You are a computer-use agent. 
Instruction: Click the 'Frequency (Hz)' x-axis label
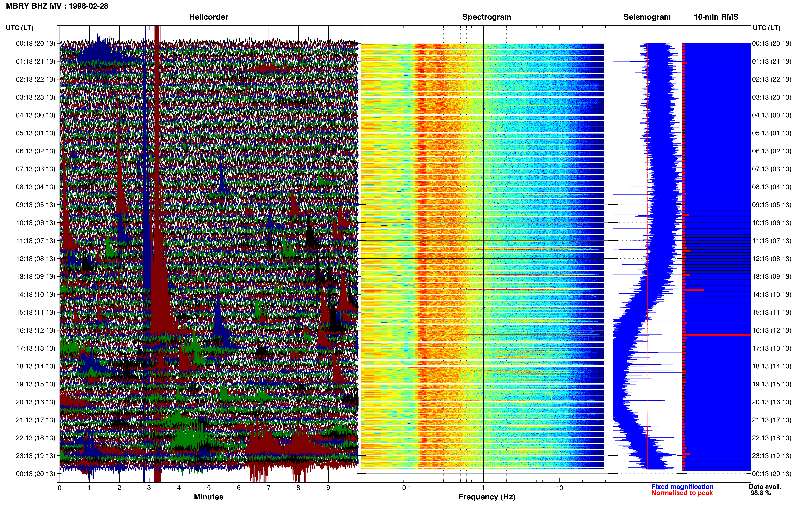click(x=487, y=497)
